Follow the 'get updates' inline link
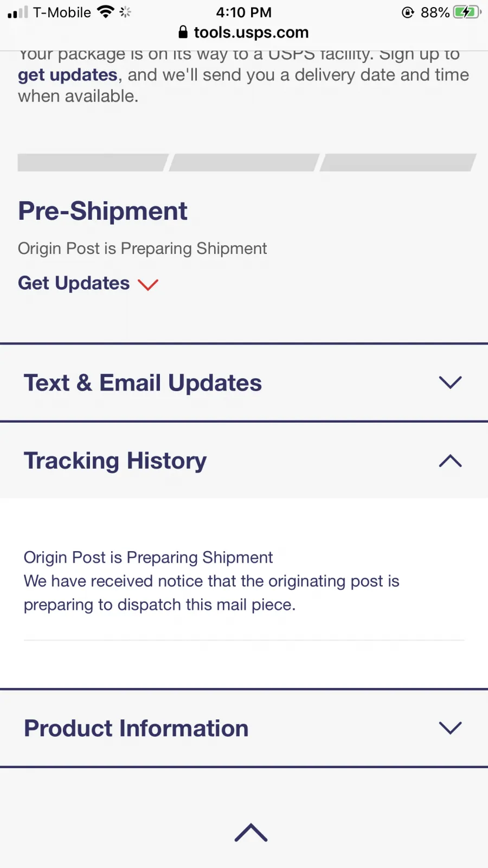The height and width of the screenshot is (868, 488). [68, 75]
